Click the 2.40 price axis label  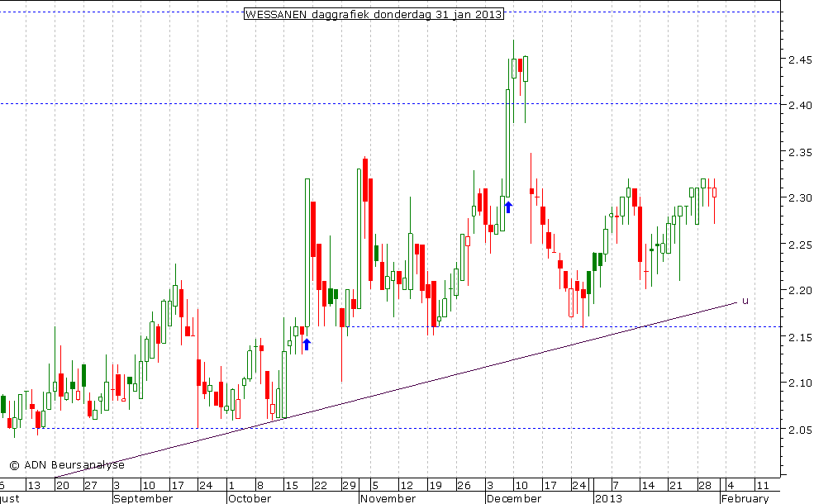800,106
